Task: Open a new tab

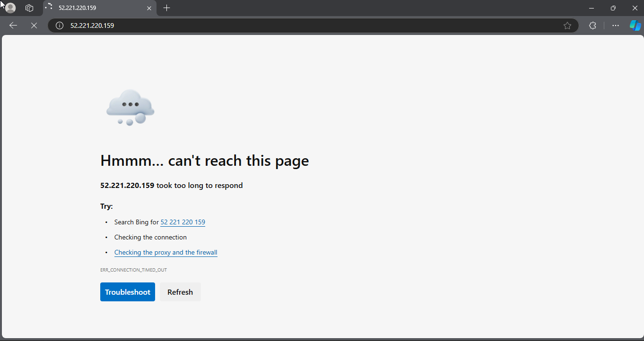Action: coord(166,8)
